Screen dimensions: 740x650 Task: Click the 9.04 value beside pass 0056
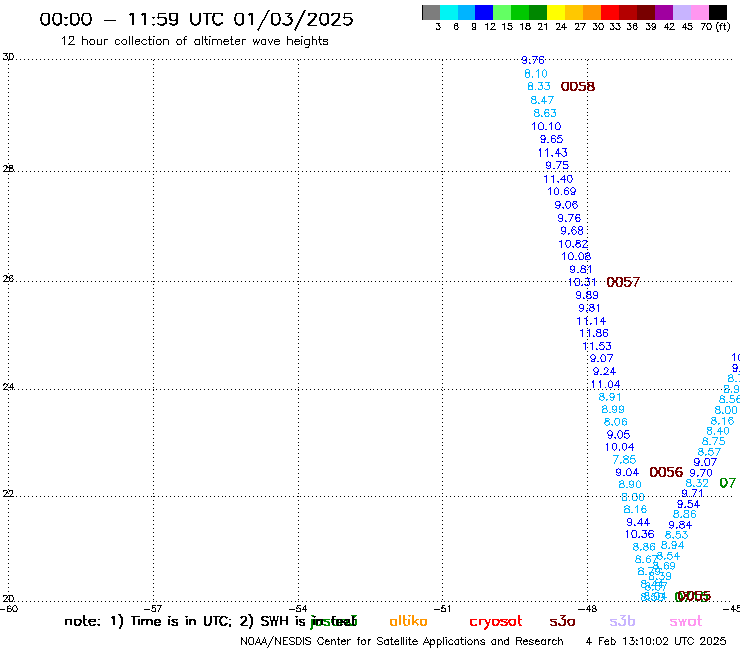coord(627,473)
